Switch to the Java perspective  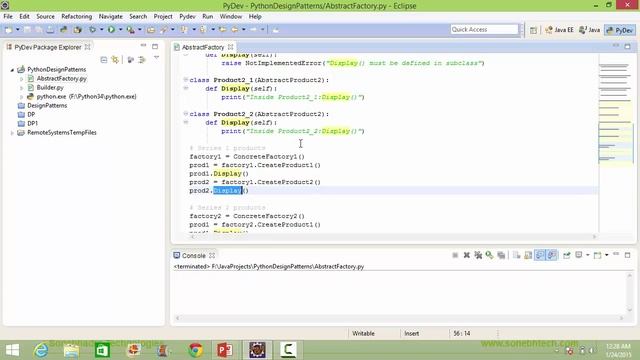[x=590, y=30]
